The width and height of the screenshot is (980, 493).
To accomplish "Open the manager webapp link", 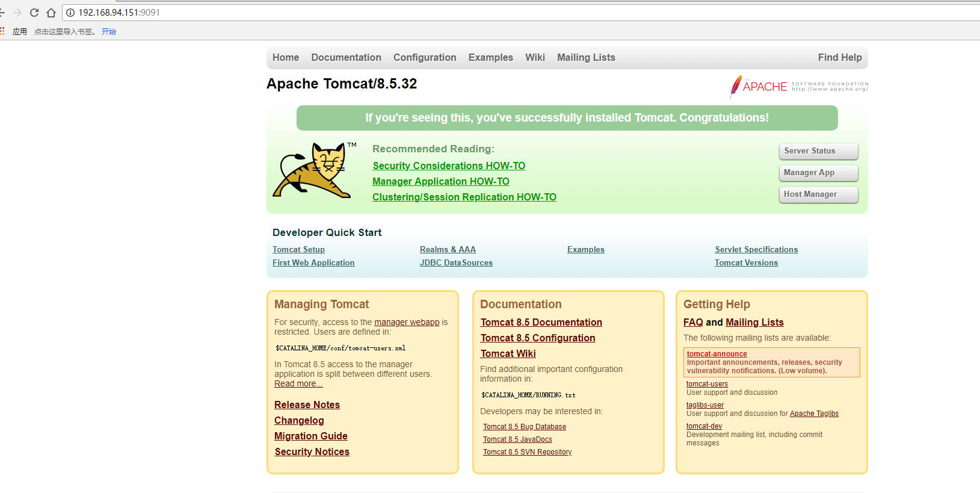I will [407, 323].
